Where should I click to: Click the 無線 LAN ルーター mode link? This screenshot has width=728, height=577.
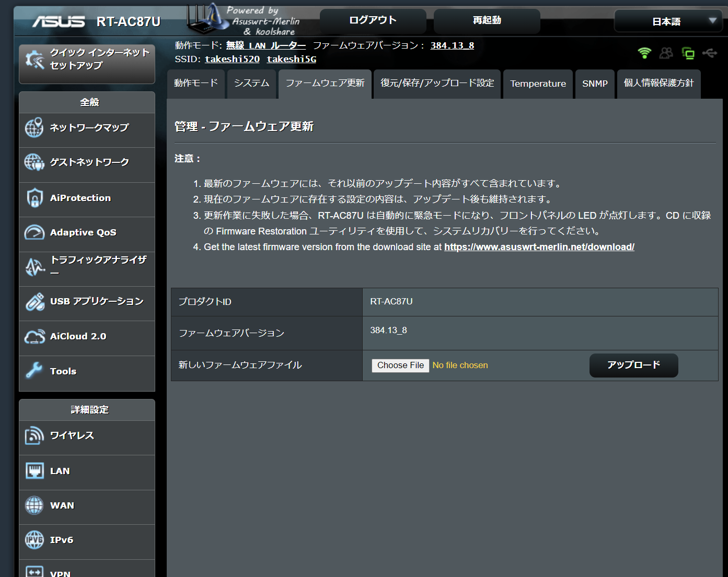click(x=266, y=45)
